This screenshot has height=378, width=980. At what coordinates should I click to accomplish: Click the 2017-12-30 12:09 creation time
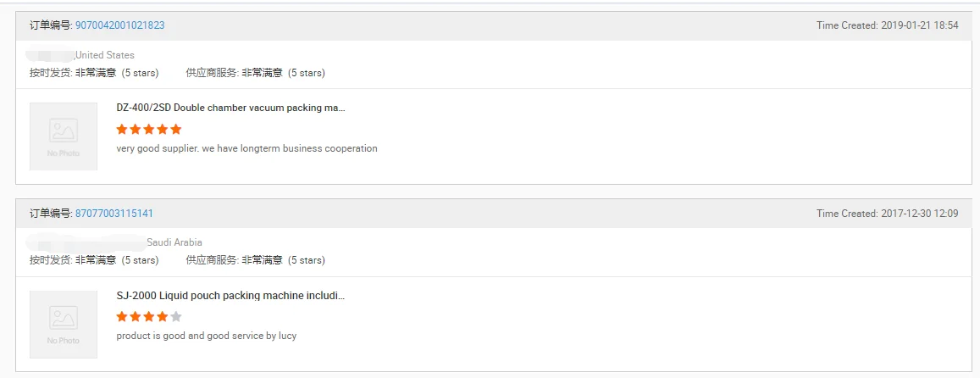919,214
